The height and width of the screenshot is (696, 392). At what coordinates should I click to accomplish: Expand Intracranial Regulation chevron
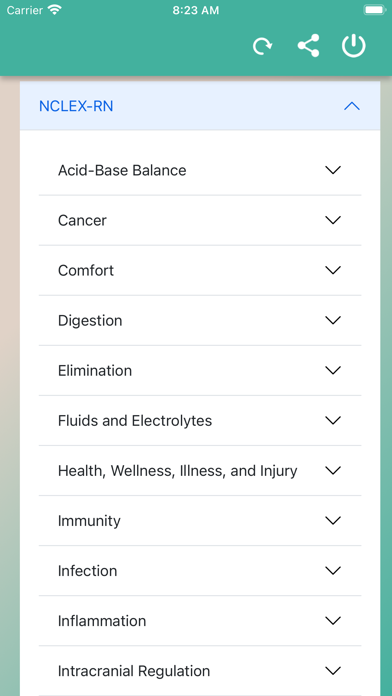[333, 671]
